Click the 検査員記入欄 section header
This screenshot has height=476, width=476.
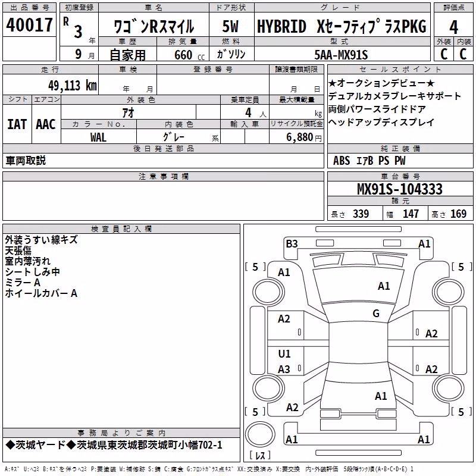[x=121, y=229]
